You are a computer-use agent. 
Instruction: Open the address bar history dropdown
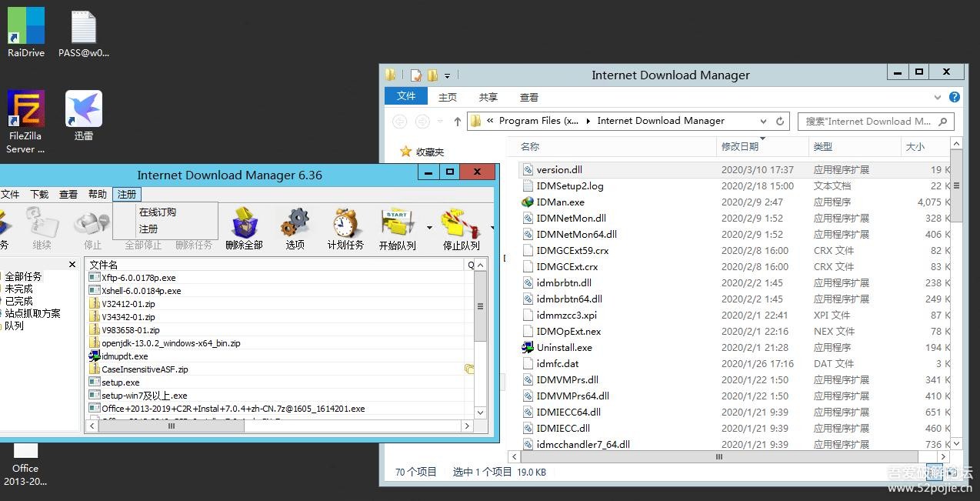pyautogui.click(x=763, y=121)
